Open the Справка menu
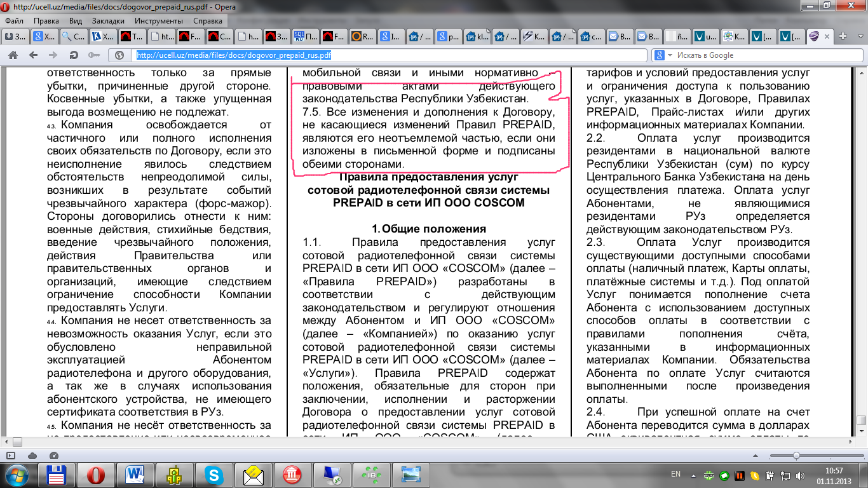This screenshot has height=488, width=868. [207, 20]
